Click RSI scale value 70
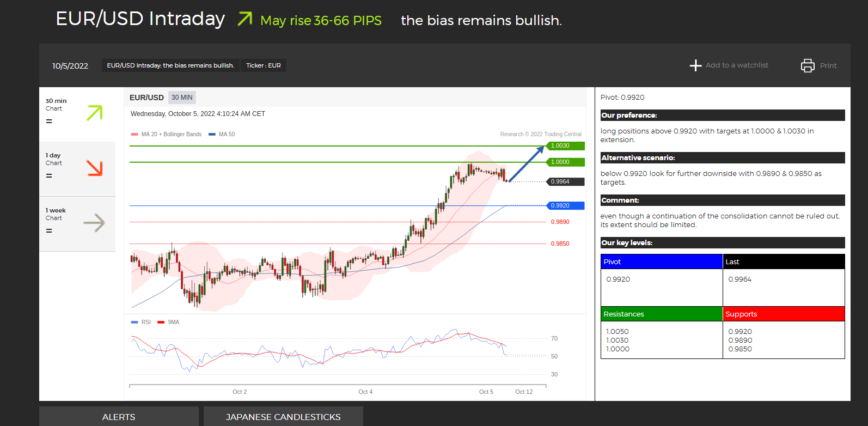 [x=554, y=338]
